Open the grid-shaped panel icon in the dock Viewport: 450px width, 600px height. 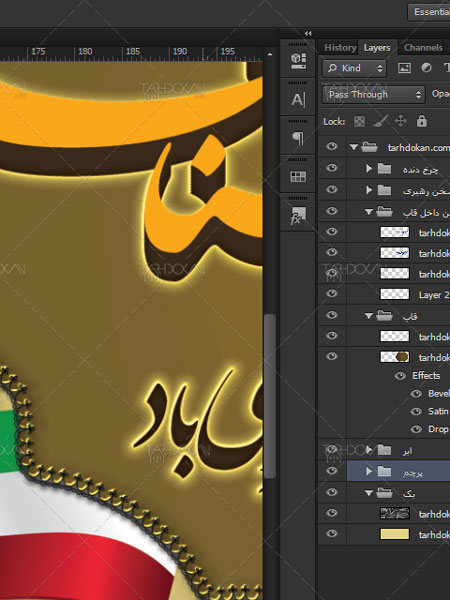point(298,176)
